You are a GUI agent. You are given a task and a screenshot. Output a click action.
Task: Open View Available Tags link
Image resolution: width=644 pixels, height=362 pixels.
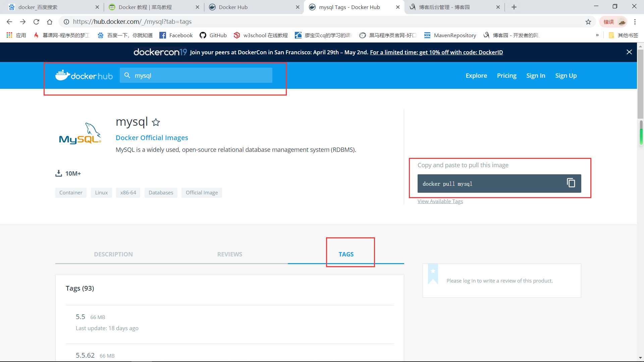440,201
